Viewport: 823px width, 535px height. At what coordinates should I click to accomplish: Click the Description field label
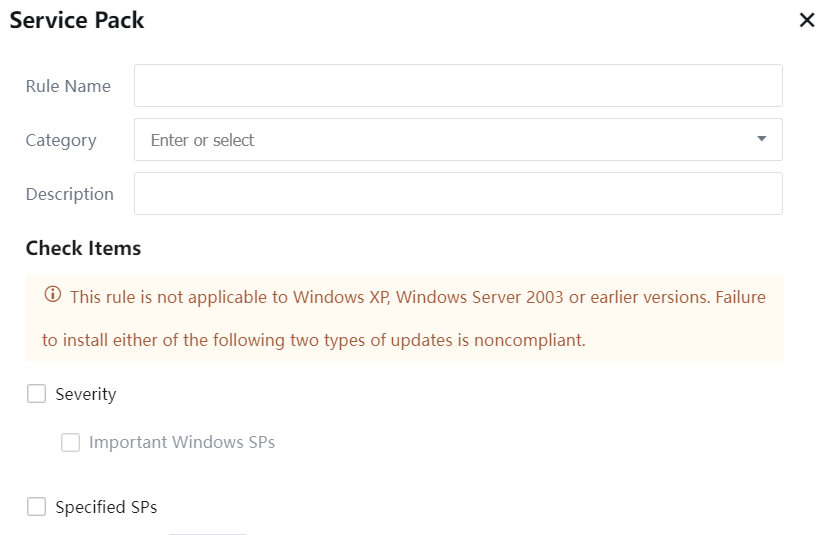point(70,194)
